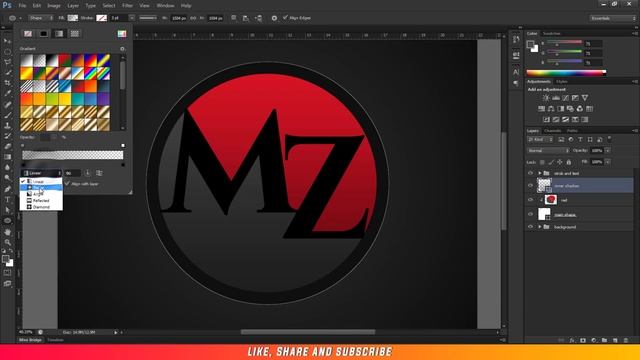This screenshot has height=360, width=640.
Task: Choose the Solid Color fill type icon
Action: tap(43, 33)
